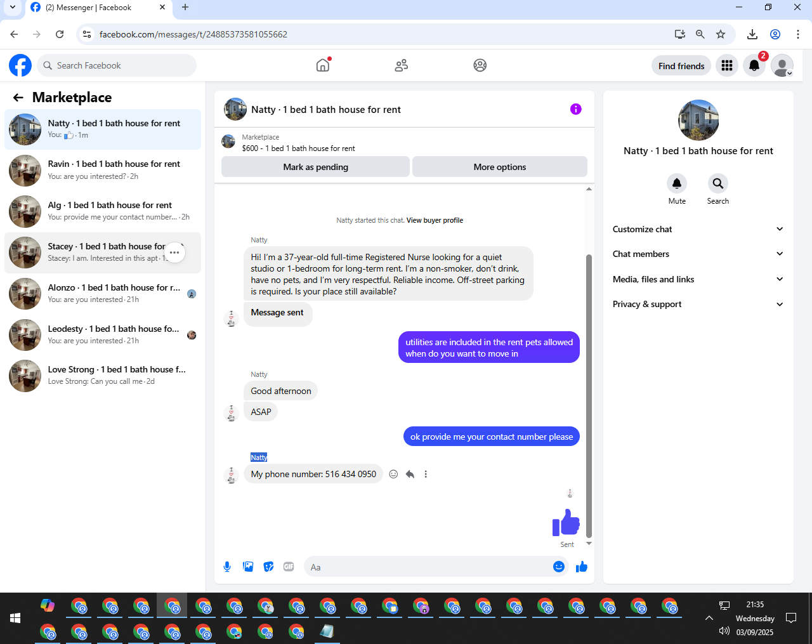Viewport: 812px width, 644px height.
Task: Open Alg's house for rent conversation
Action: click(x=103, y=211)
